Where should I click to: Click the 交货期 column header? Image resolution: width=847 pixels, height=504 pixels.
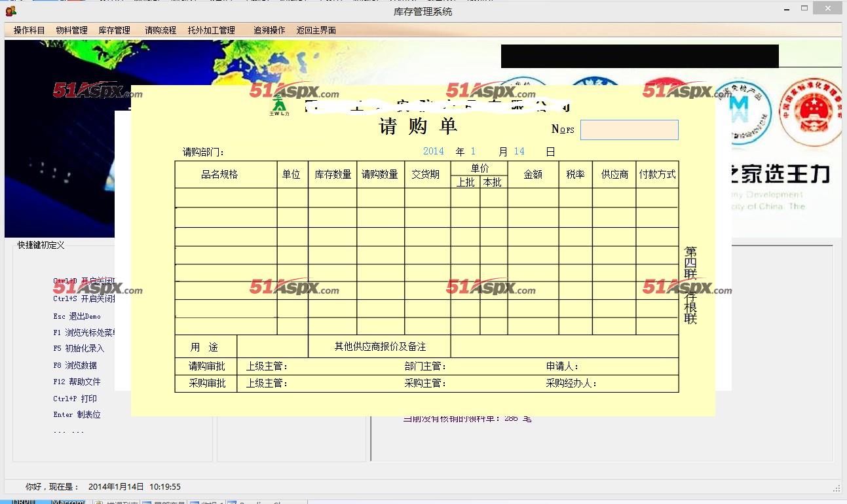pos(426,175)
